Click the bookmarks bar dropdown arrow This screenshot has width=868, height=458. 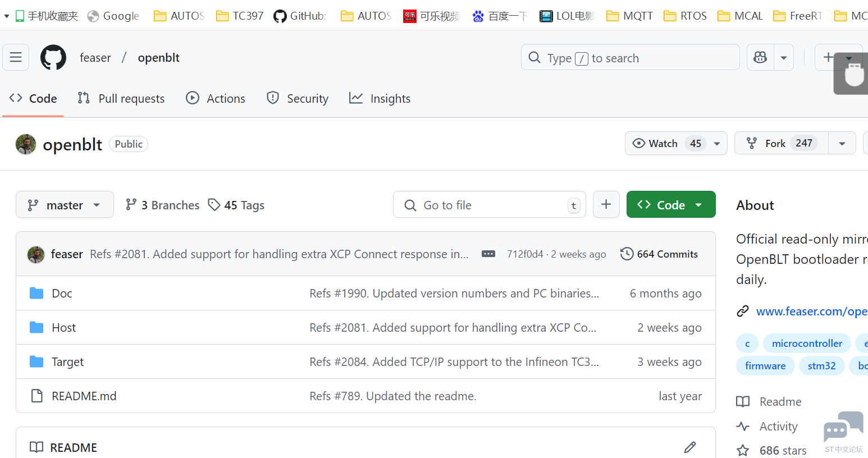(x=6, y=16)
